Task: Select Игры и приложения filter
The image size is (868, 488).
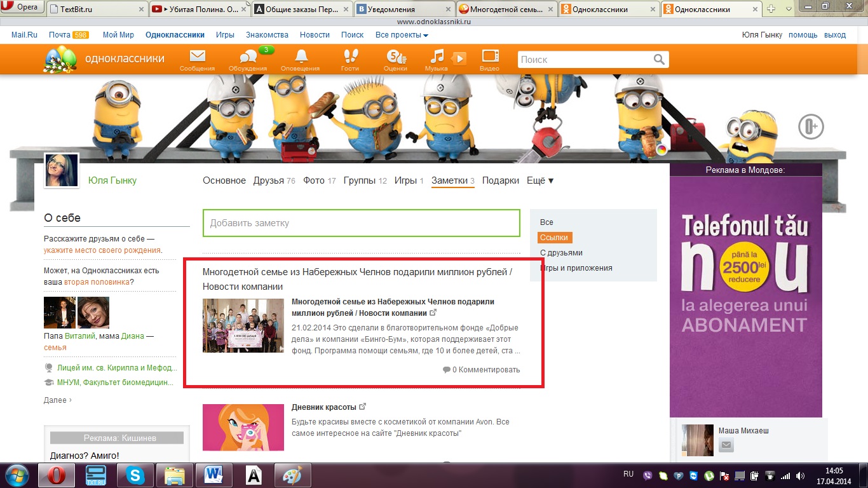Action: pos(576,268)
